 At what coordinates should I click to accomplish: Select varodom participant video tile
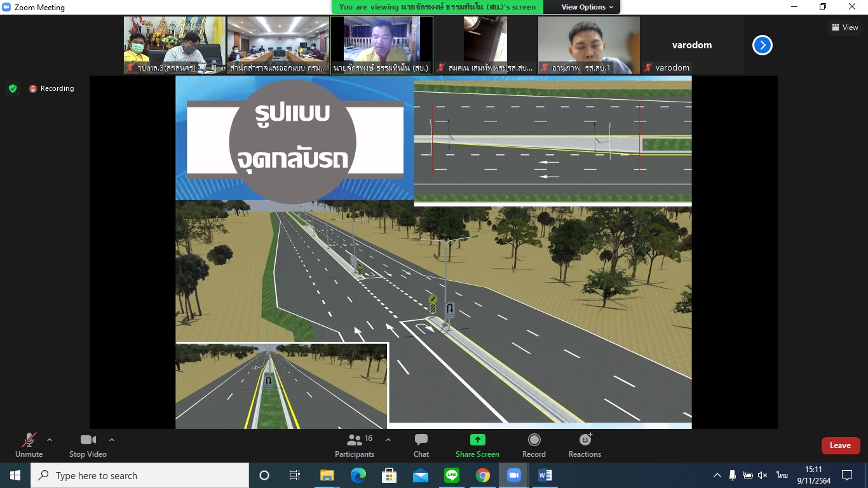click(692, 45)
